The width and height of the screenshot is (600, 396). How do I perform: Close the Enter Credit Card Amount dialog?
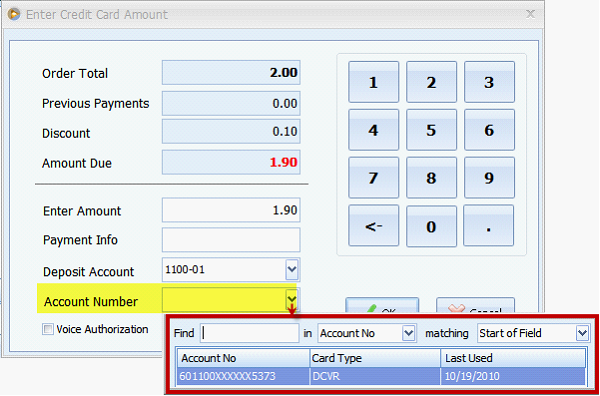[530, 14]
